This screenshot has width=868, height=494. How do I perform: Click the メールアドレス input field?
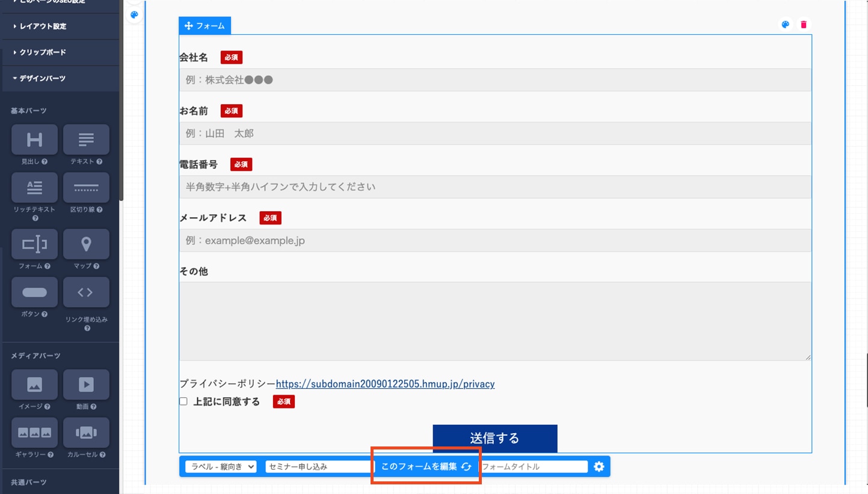click(495, 241)
